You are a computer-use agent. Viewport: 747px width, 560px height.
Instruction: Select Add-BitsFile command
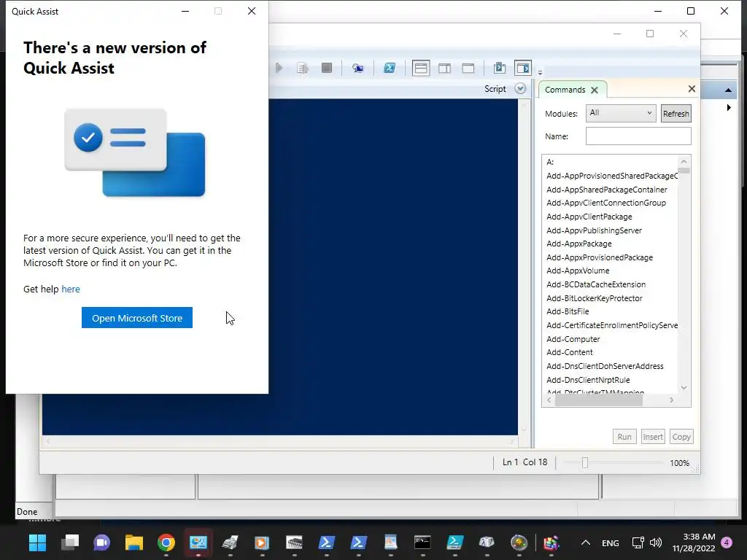pos(568,311)
